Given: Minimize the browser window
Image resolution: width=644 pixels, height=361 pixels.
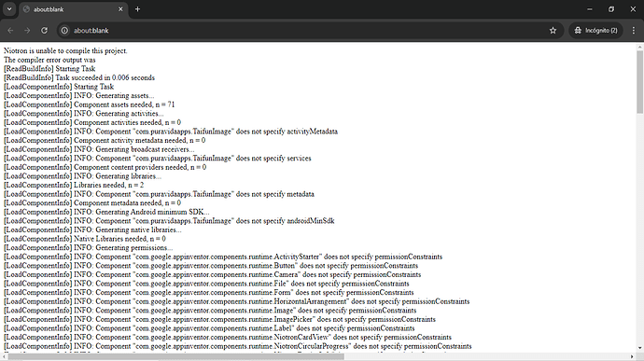Looking at the screenshot, I should (x=590, y=9).
